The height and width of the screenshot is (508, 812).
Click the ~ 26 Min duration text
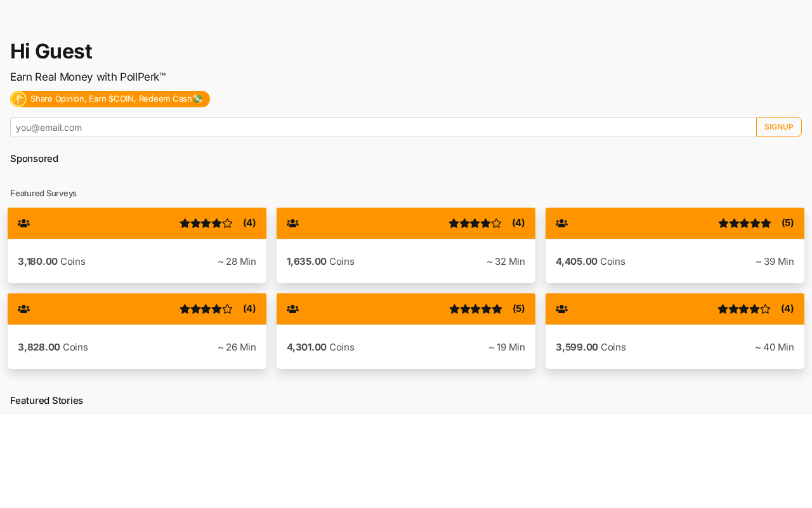point(237,347)
